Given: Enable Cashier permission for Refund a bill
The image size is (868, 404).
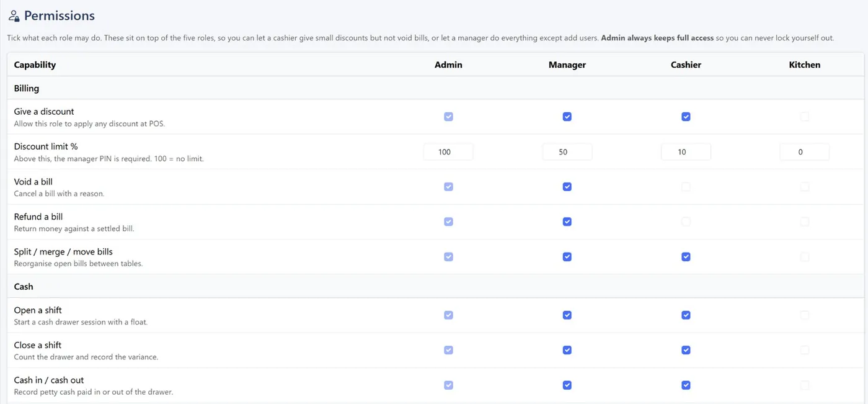Looking at the screenshot, I should tap(686, 222).
